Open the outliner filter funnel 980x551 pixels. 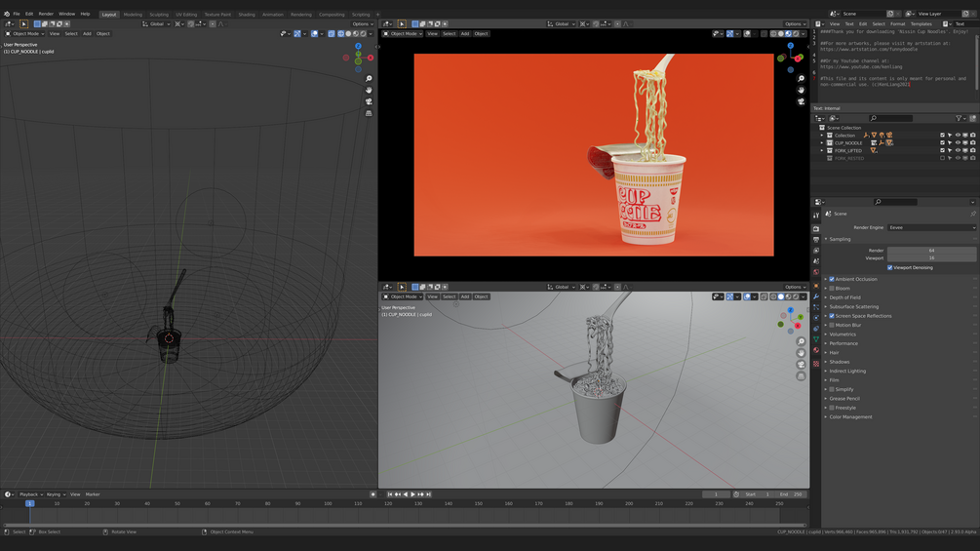pyautogui.click(x=959, y=118)
